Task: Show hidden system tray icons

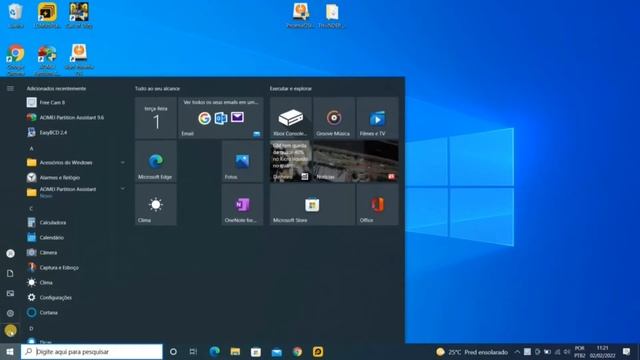Action: [517, 352]
